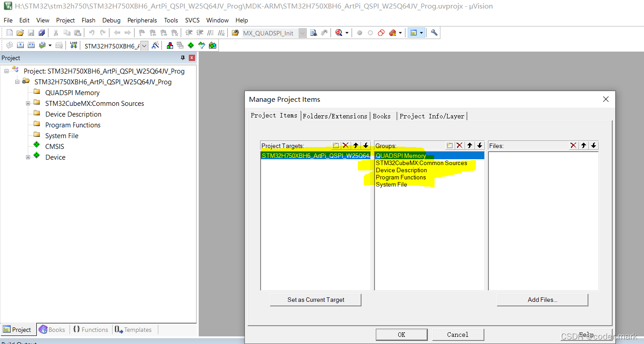Screen dimensions: 644x344
Task: Click the Add Files... button
Action: pos(542,300)
